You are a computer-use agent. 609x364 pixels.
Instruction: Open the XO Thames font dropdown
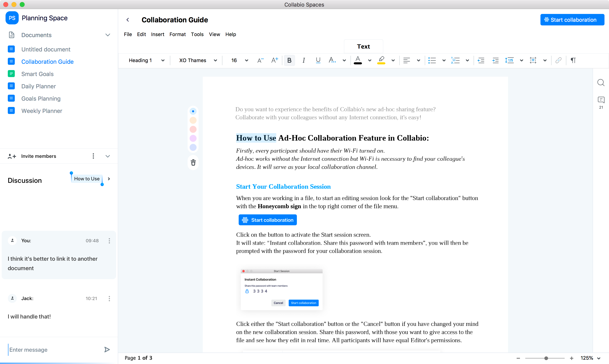[198, 60]
